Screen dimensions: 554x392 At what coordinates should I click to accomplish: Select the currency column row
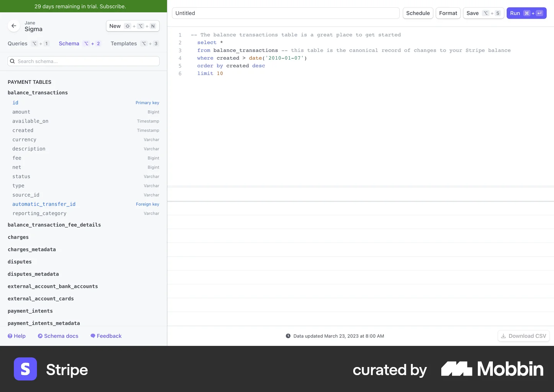[85, 140]
